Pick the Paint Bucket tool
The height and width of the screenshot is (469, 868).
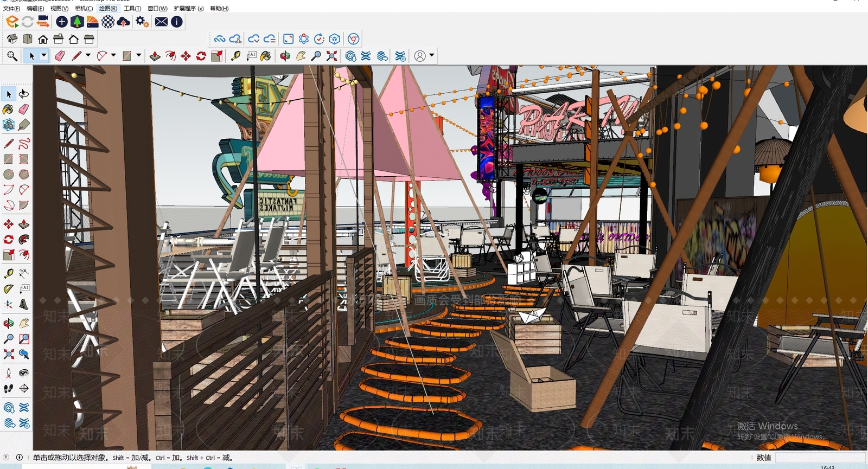pyautogui.click(x=266, y=55)
